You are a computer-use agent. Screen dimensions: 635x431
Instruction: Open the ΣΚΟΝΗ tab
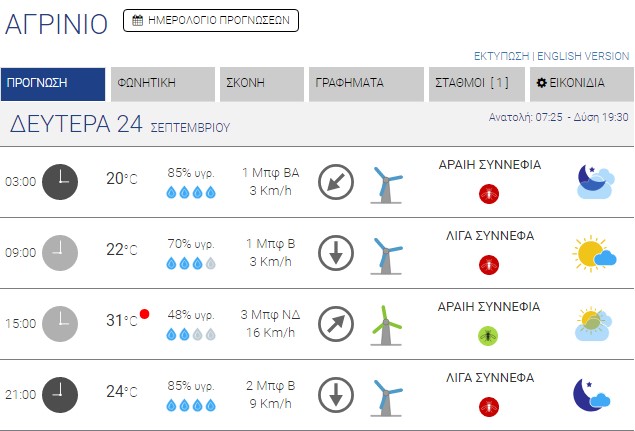[x=259, y=84]
